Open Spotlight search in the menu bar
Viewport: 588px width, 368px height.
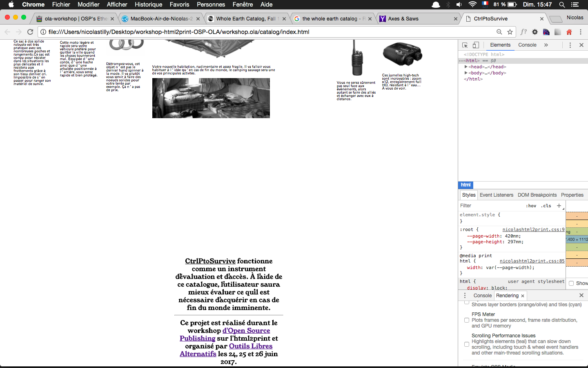562,4
